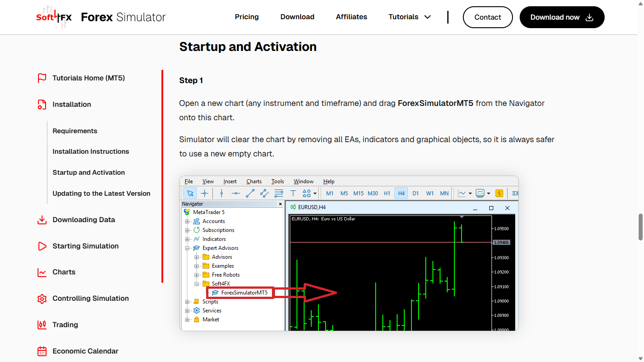Viewport: 644px width, 362px height.
Task: Select Startup and Activation in the sidebar
Action: point(89,173)
